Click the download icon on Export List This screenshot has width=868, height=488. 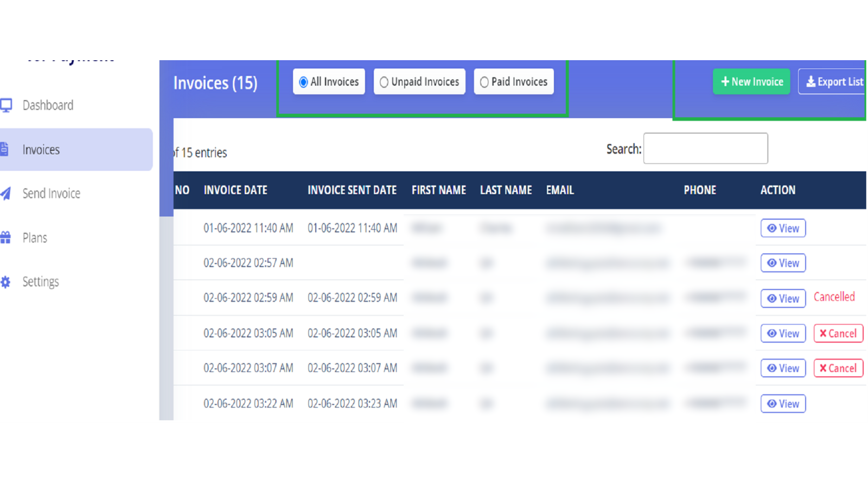[811, 81]
